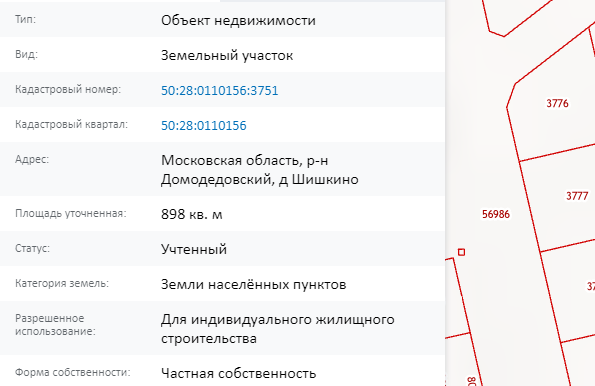The height and width of the screenshot is (386, 595).
Task: Click the small red square map marker
Action: pyautogui.click(x=461, y=252)
